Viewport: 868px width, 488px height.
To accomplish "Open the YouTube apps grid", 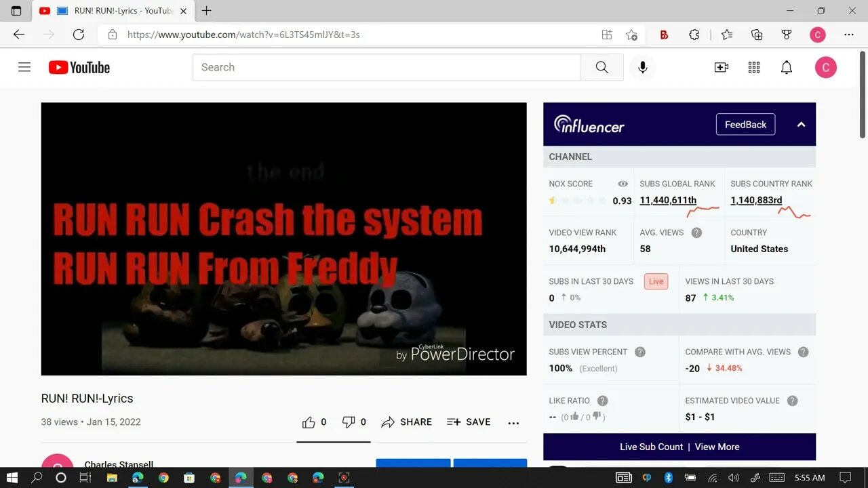I will 754,67.
